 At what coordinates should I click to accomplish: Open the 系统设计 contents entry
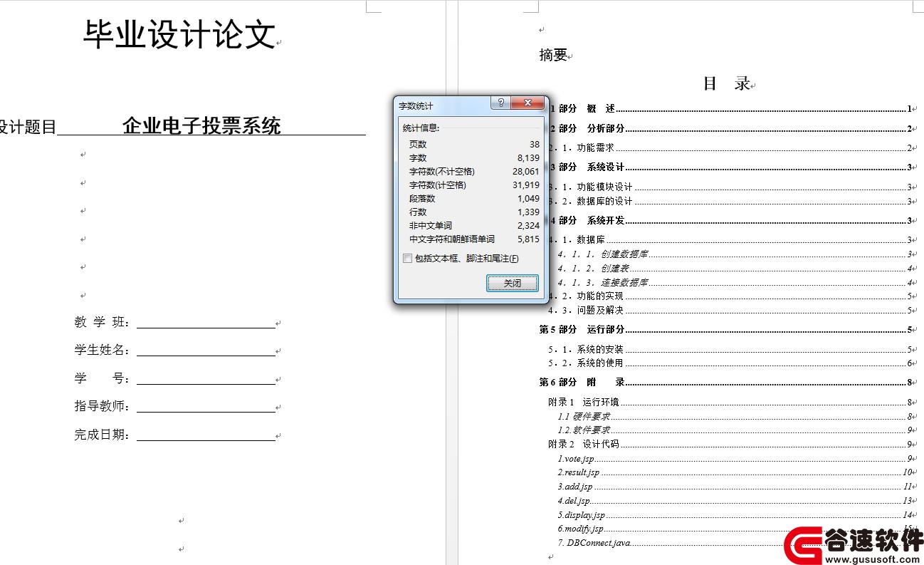[x=730, y=167]
